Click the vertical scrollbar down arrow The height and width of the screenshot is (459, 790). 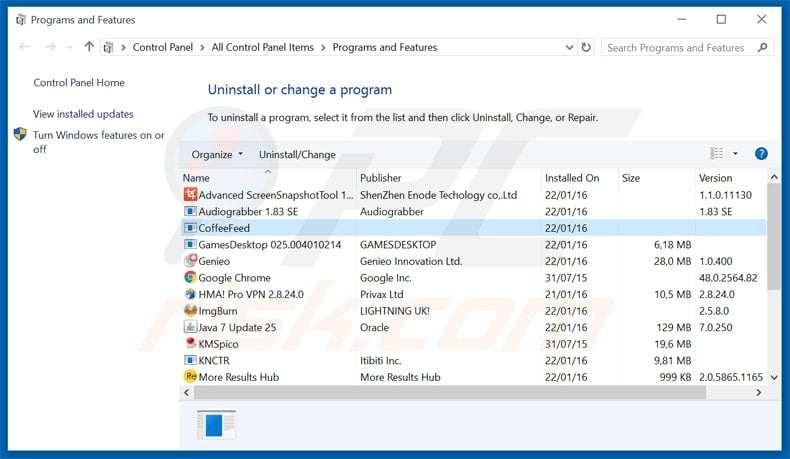[774, 377]
